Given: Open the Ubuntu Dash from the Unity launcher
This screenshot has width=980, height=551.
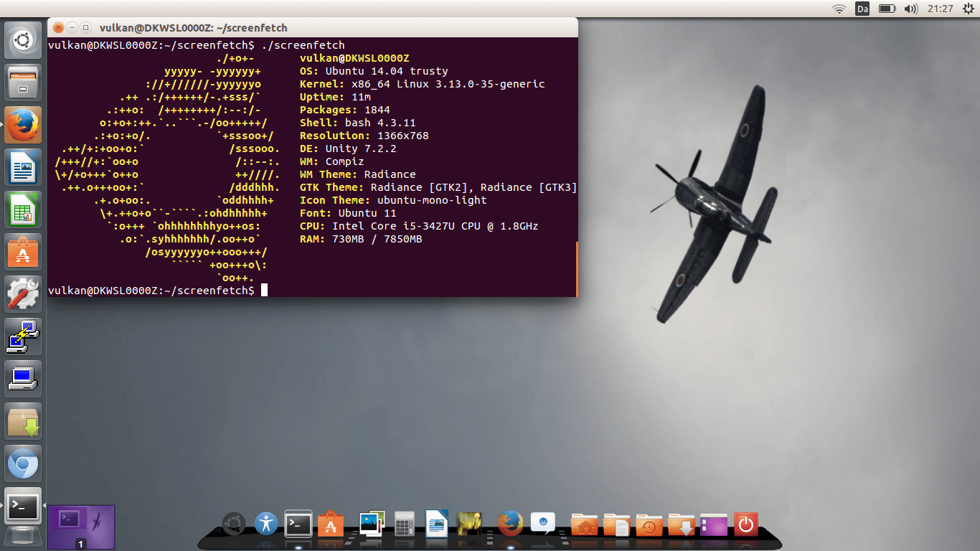Looking at the screenshot, I should click(24, 40).
